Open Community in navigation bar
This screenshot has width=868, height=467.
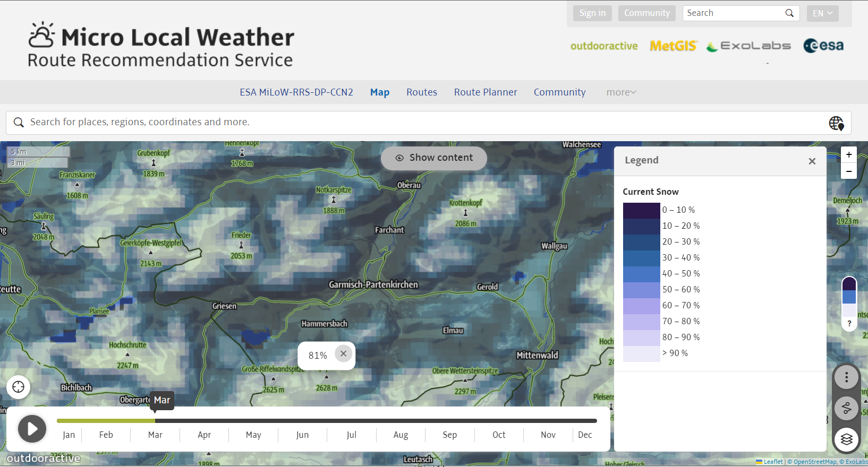point(560,92)
